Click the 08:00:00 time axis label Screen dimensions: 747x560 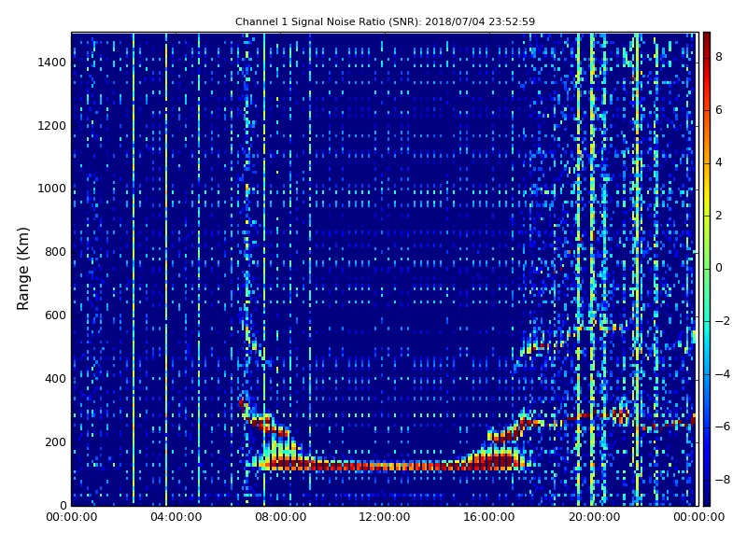tap(281, 517)
